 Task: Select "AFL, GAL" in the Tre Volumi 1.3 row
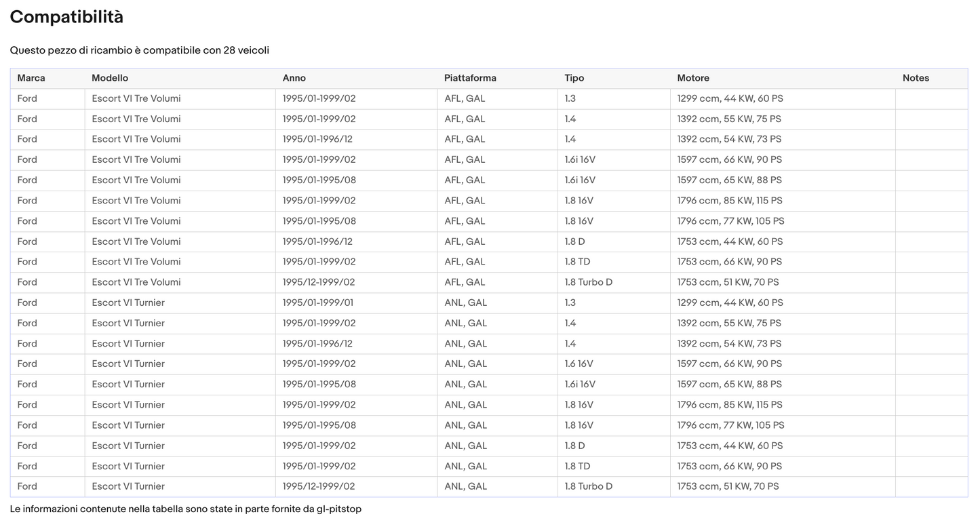tap(465, 98)
